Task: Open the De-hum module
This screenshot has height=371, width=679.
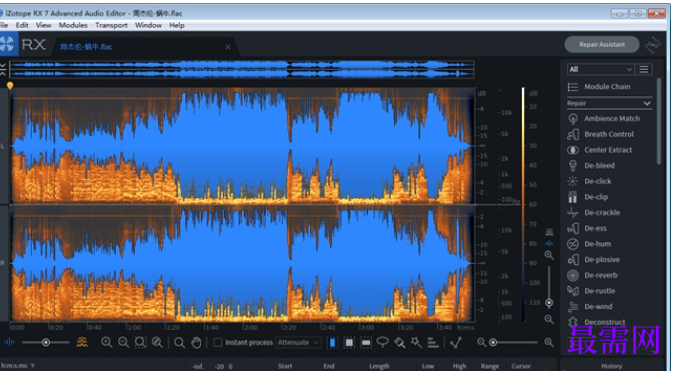Action: point(598,244)
